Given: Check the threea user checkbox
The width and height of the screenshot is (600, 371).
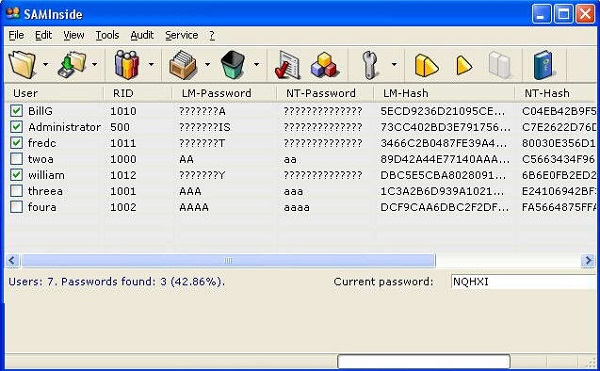Looking at the screenshot, I should [16, 191].
